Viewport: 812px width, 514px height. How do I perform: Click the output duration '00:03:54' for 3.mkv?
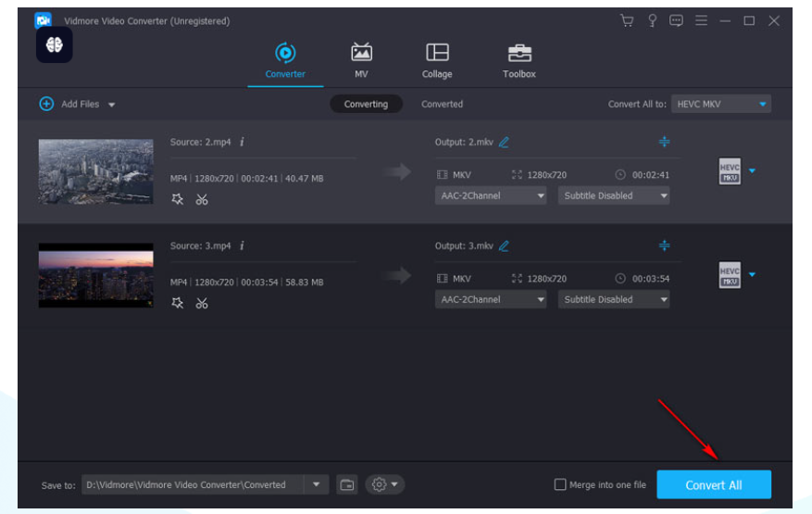(x=650, y=278)
